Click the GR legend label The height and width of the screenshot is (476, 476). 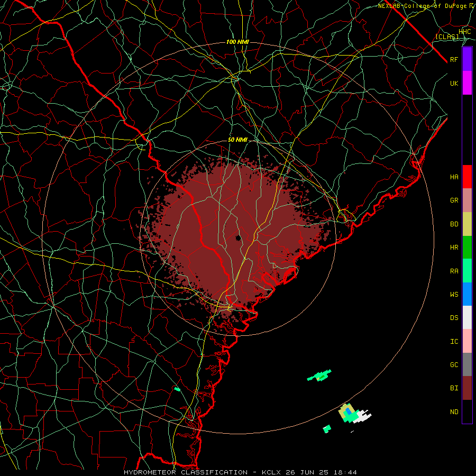pyautogui.click(x=454, y=200)
